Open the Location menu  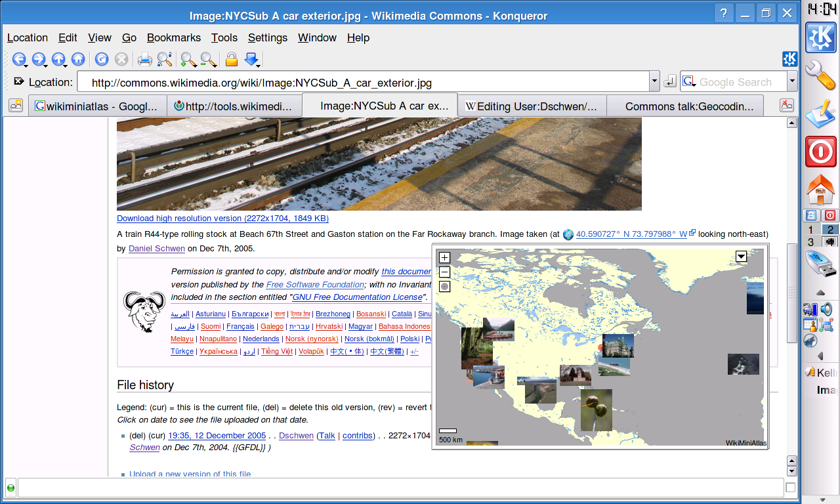point(28,38)
